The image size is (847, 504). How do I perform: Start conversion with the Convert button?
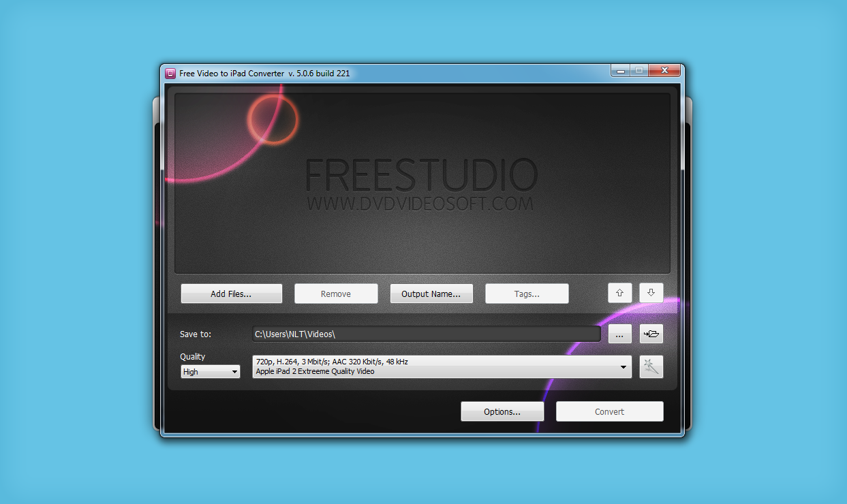tap(609, 411)
